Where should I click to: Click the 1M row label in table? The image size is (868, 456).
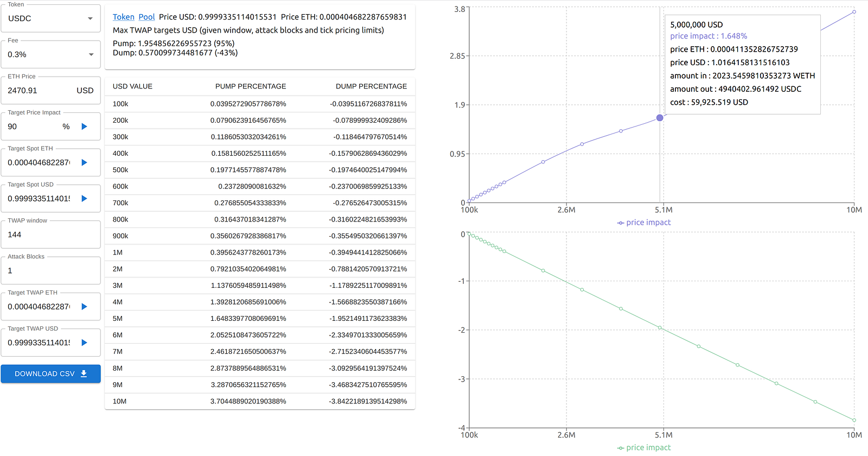(118, 252)
